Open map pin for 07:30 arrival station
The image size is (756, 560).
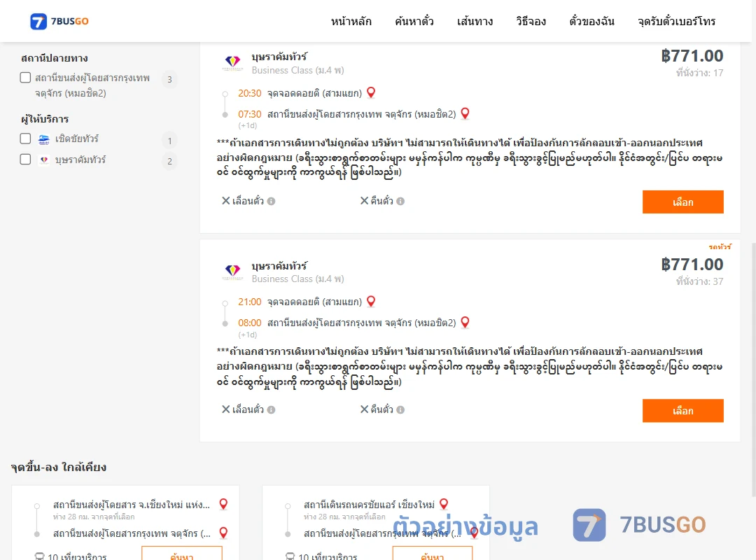465,113
